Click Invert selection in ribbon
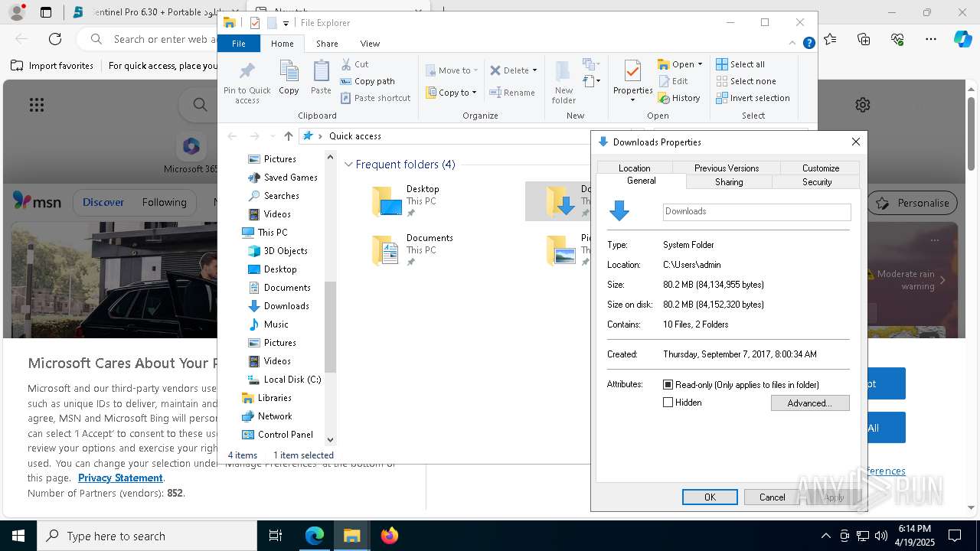 (x=753, y=98)
